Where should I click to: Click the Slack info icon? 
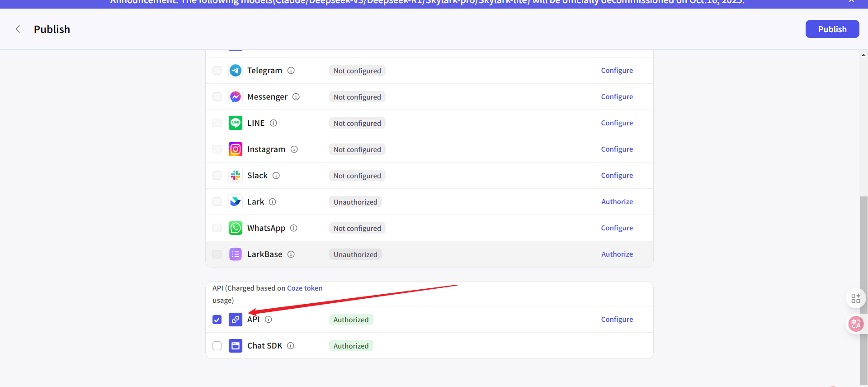click(276, 176)
